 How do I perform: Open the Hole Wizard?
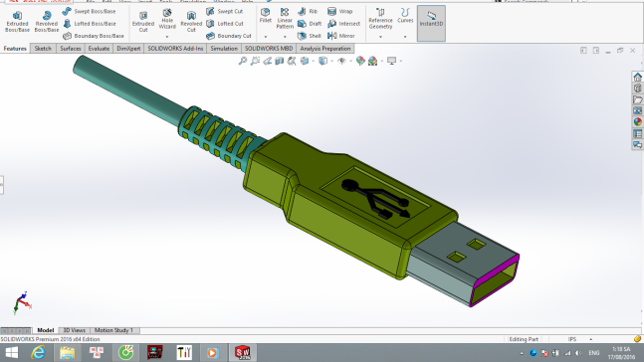(x=167, y=19)
